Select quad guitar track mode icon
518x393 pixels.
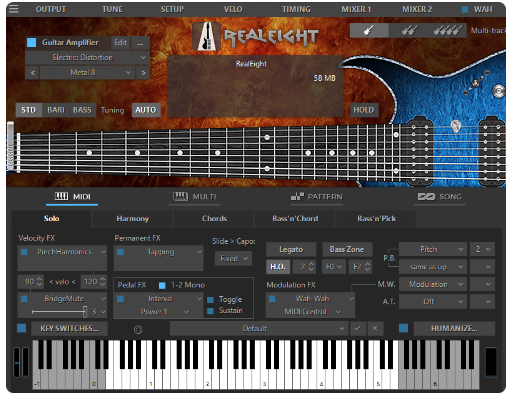tap(448, 31)
